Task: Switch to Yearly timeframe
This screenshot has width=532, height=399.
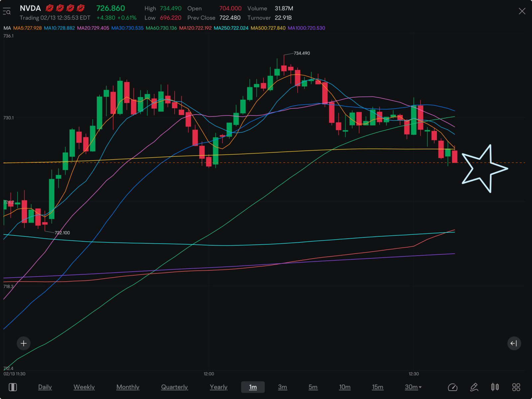Action: point(218,387)
